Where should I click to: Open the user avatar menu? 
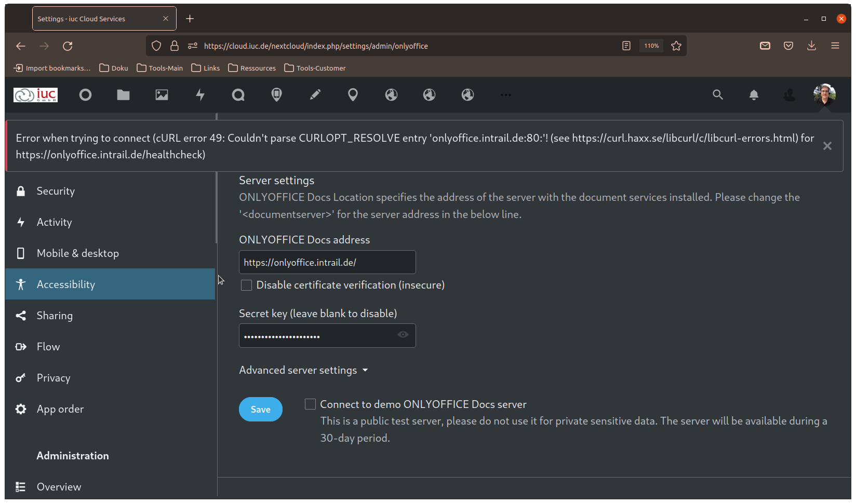(x=824, y=95)
